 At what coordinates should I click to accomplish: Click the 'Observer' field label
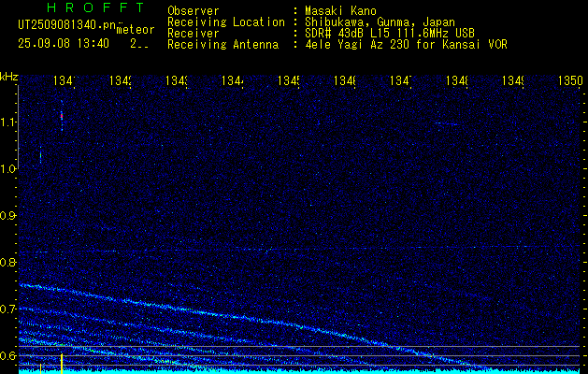pos(194,10)
